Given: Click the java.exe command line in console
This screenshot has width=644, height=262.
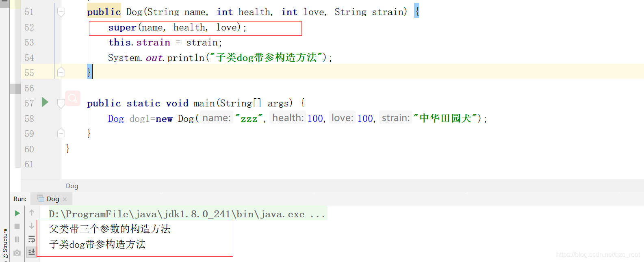Looking at the screenshot, I should [x=187, y=214].
